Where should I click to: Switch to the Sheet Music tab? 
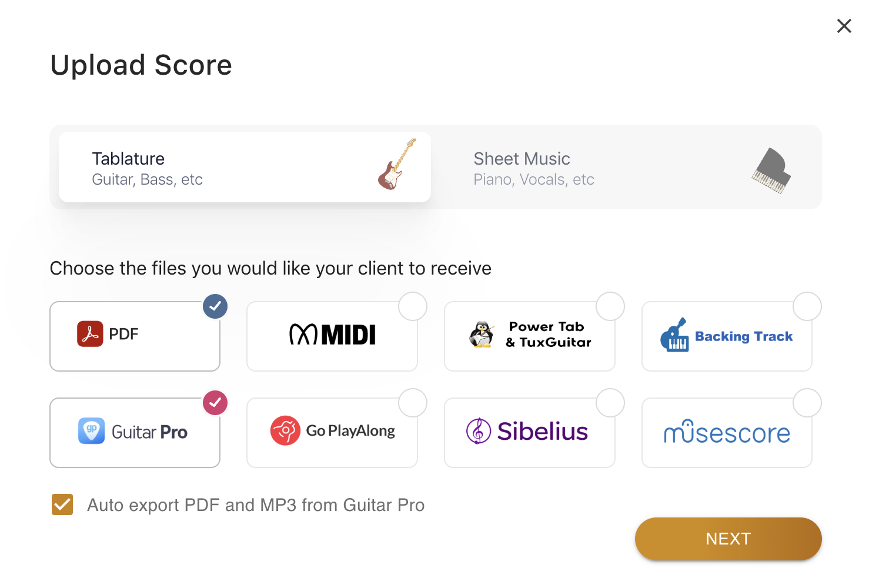(x=626, y=168)
